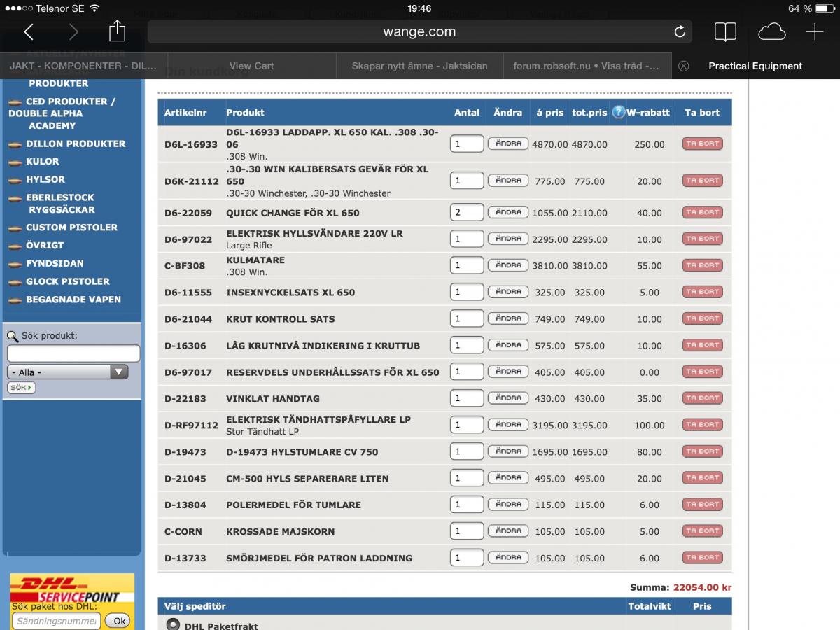Click the W-rabatt help question icon
This screenshot has height=630, width=840.
click(x=618, y=112)
